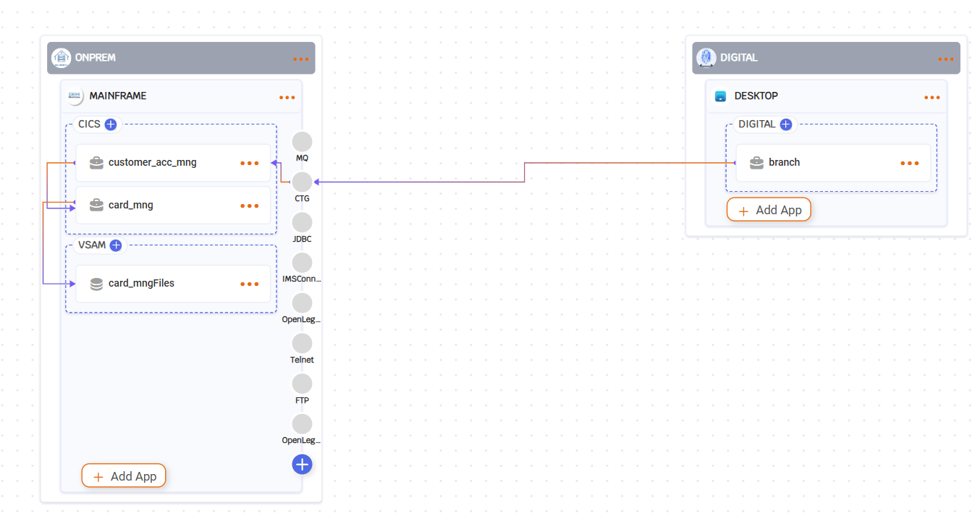Click the DIGITAL group label inside DESKTOP
The image size is (980, 524).
(x=757, y=124)
